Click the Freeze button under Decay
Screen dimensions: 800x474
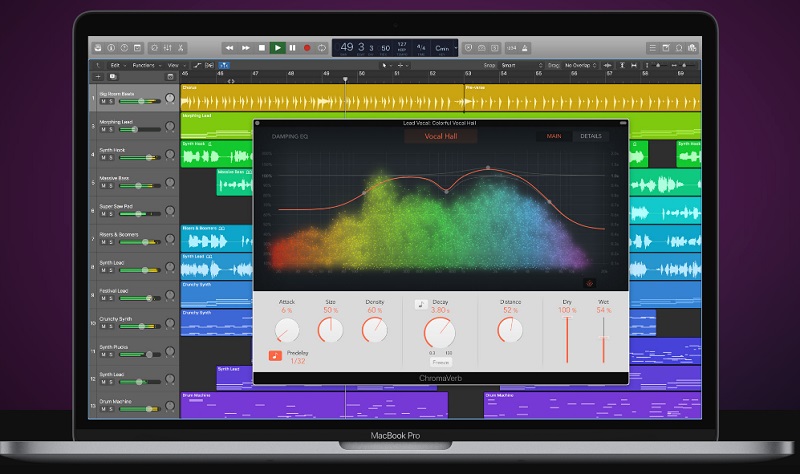tap(440, 362)
